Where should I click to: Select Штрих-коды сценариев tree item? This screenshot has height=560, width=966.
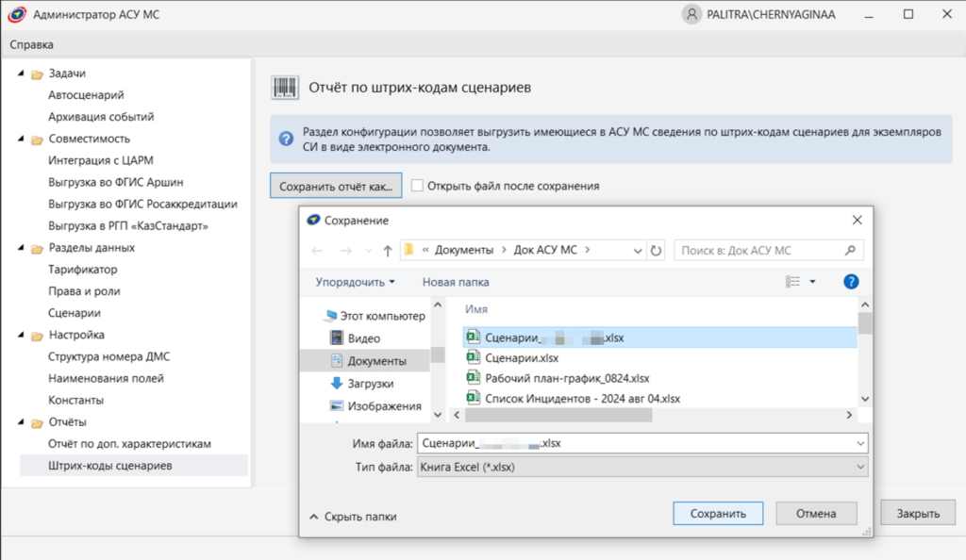[x=134, y=465]
